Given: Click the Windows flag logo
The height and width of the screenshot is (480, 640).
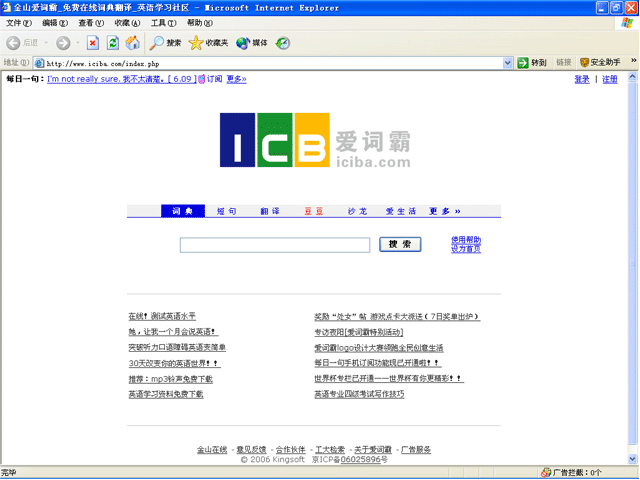Looking at the screenshot, I should point(627,23).
